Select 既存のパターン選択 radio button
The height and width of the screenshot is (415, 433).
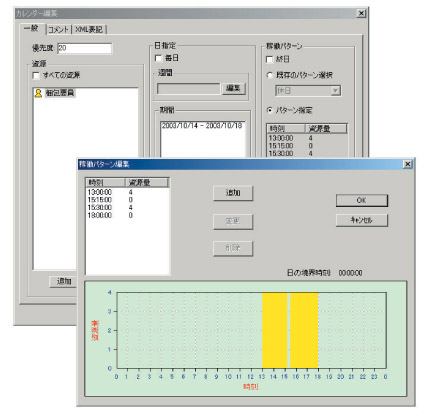[x=269, y=75]
